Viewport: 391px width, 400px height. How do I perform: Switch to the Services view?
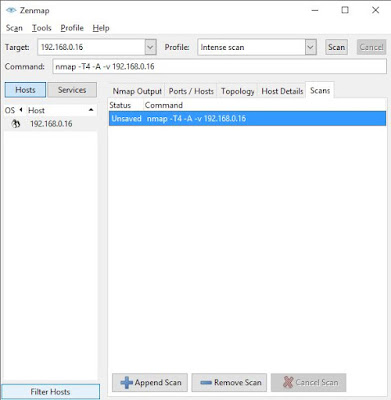coord(72,90)
